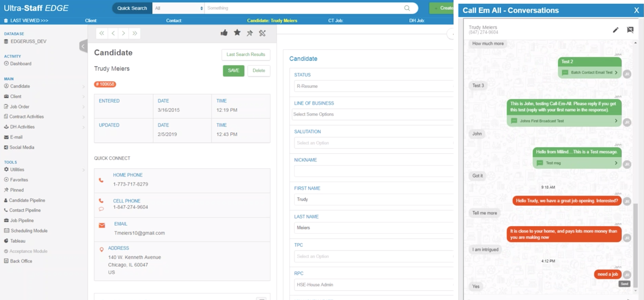Open the Scheduling Module from the sidebar
This screenshot has height=300, width=644.
tap(29, 230)
